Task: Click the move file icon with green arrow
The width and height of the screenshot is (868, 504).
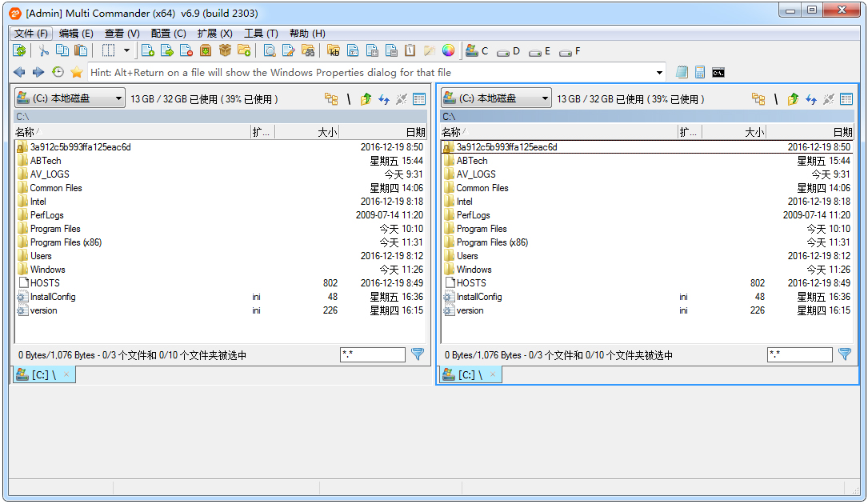Action: [166, 51]
